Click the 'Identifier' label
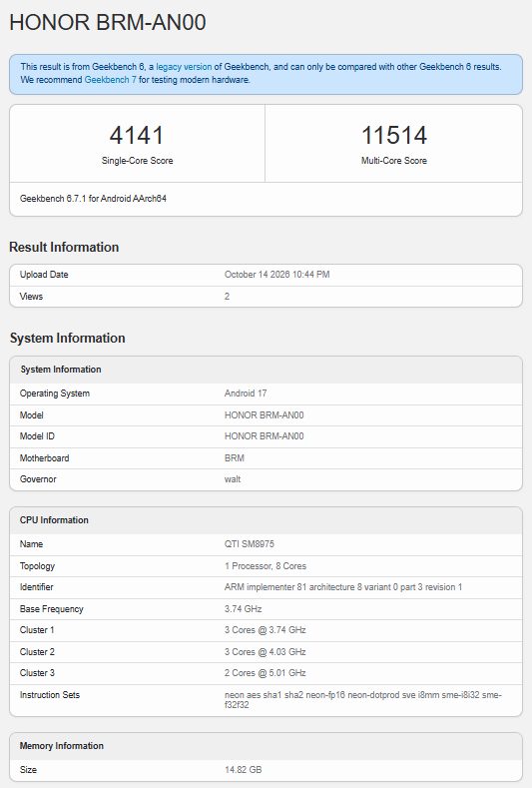The height and width of the screenshot is (788, 532). tap(36, 587)
